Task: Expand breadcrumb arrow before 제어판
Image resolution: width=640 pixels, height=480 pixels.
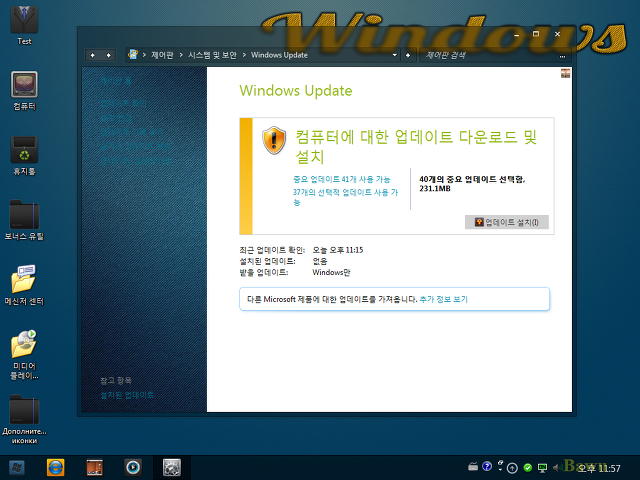Action: click(144, 55)
